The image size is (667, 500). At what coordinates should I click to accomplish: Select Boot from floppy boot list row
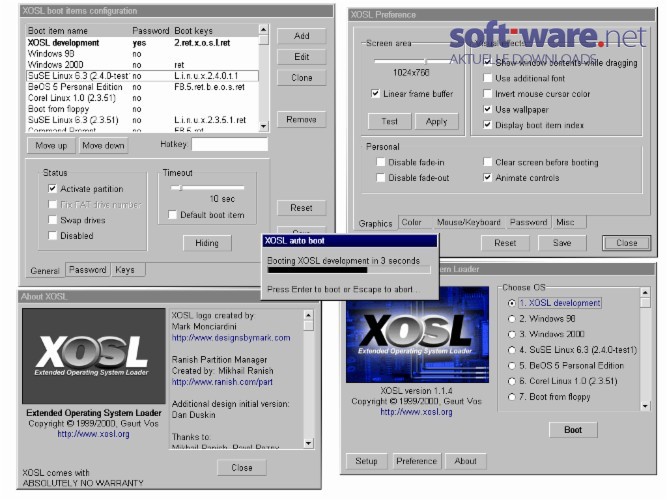pyautogui.click(x=143, y=109)
